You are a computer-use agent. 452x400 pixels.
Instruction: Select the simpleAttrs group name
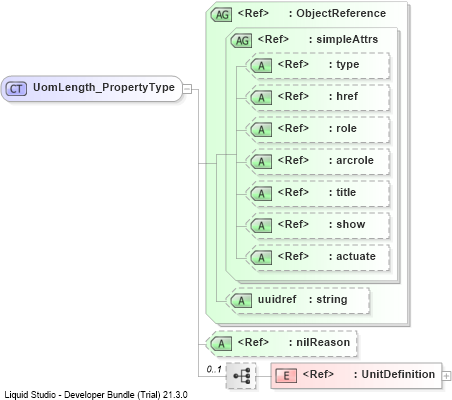coord(347,39)
